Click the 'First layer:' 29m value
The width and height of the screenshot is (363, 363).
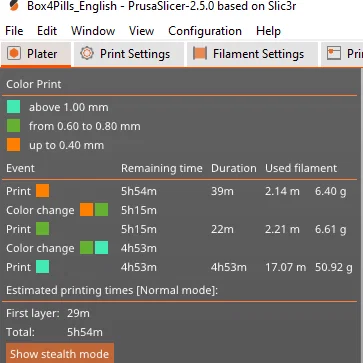pyautogui.click(x=78, y=313)
